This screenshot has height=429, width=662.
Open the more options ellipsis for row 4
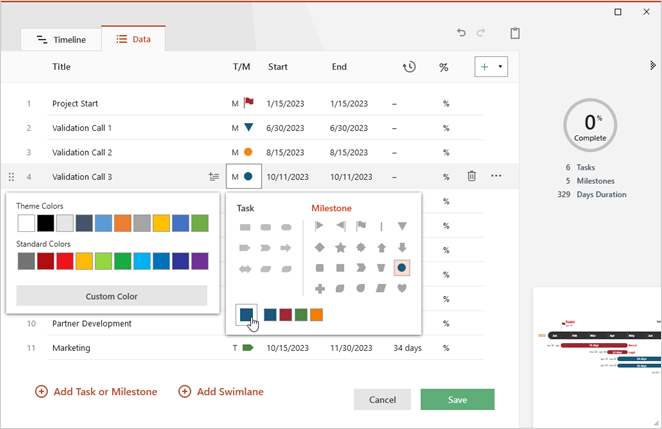click(x=496, y=176)
